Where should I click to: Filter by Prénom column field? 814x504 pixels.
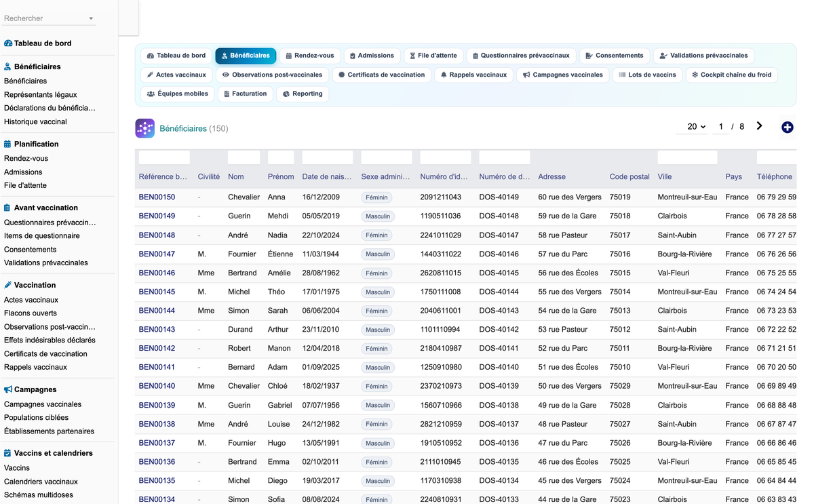coord(281,157)
